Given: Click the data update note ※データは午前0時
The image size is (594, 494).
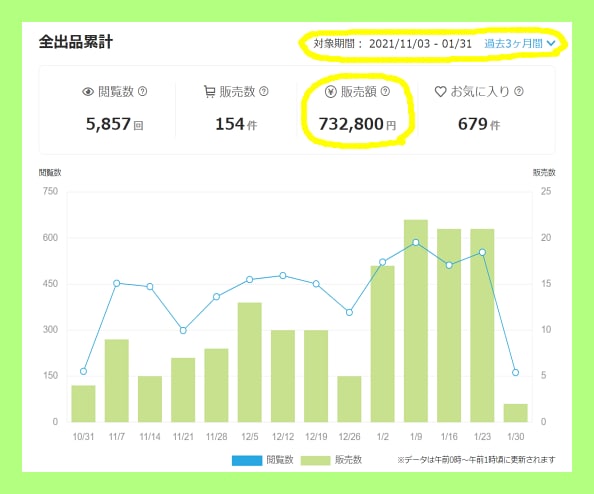Looking at the screenshot, I should pos(476,460).
